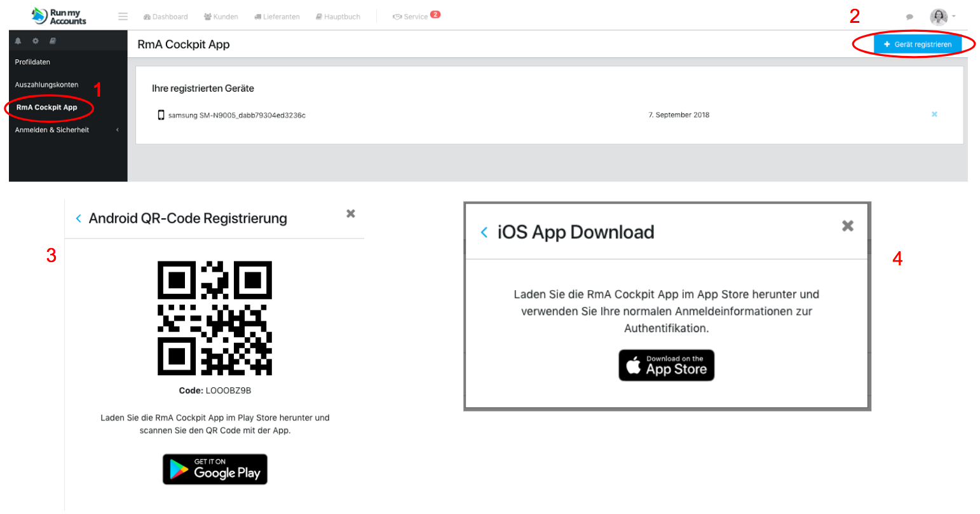Open the Service menu with badge
The width and height of the screenshot is (980, 514).
(416, 16)
